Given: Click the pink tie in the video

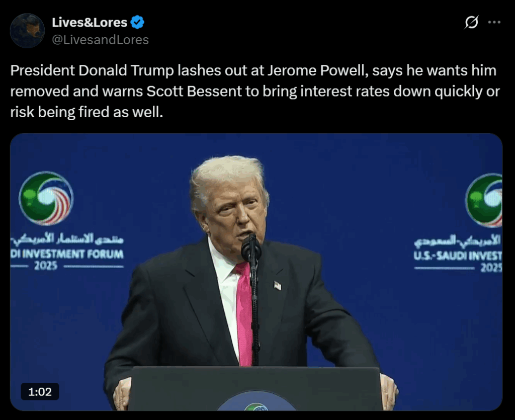Looking at the screenshot, I should [244, 313].
